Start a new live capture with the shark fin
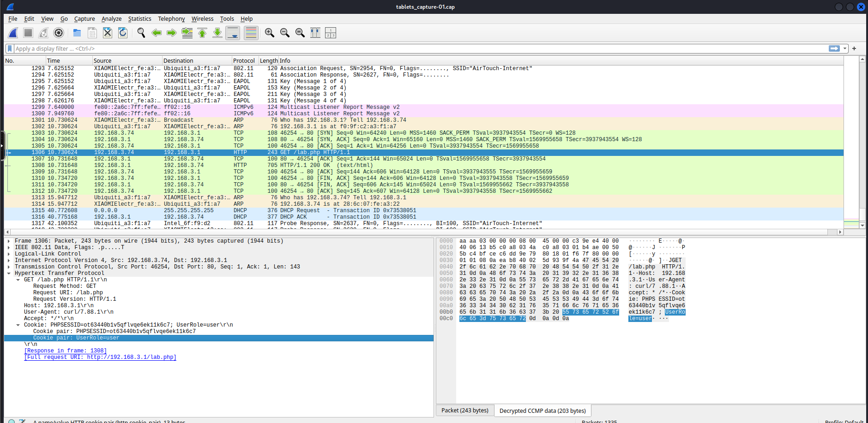The width and height of the screenshot is (868, 423). click(13, 33)
